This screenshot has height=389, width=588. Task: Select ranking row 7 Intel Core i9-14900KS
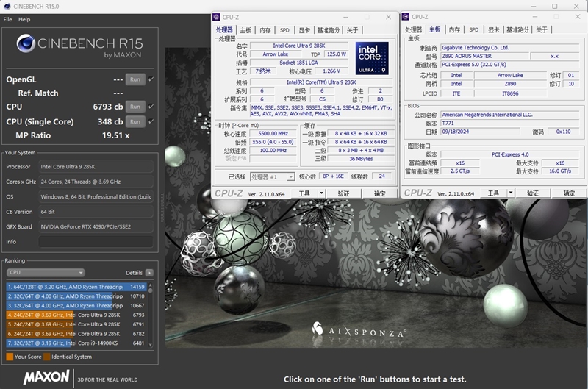click(x=76, y=343)
